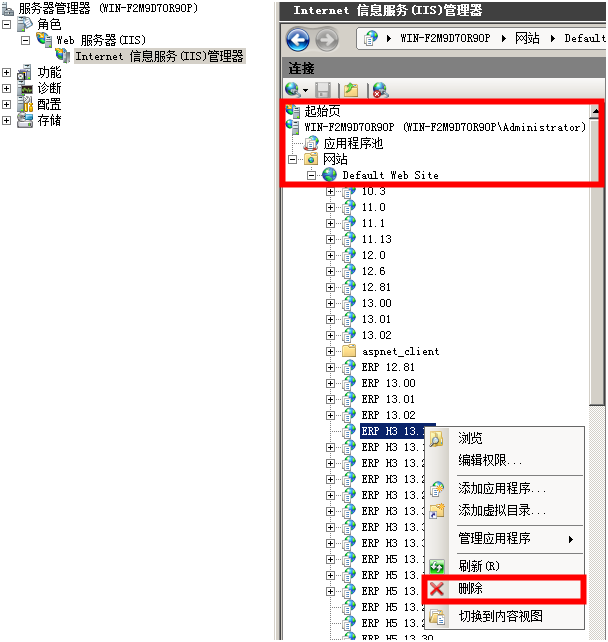The width and height of the screenshot is (608, 642).
Task: Open 管理应用程序 submenu
Action: 505,538
